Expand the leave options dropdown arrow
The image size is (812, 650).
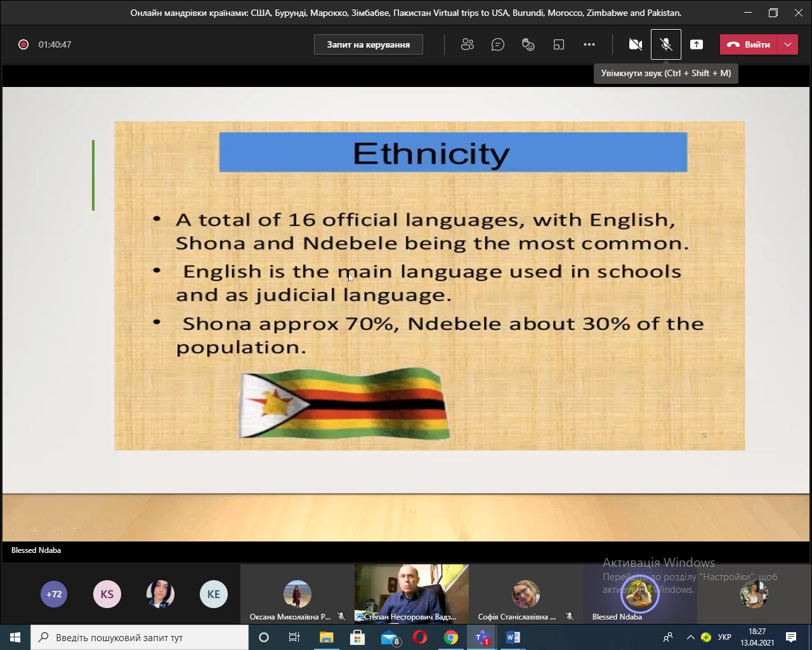click(788, 44)
